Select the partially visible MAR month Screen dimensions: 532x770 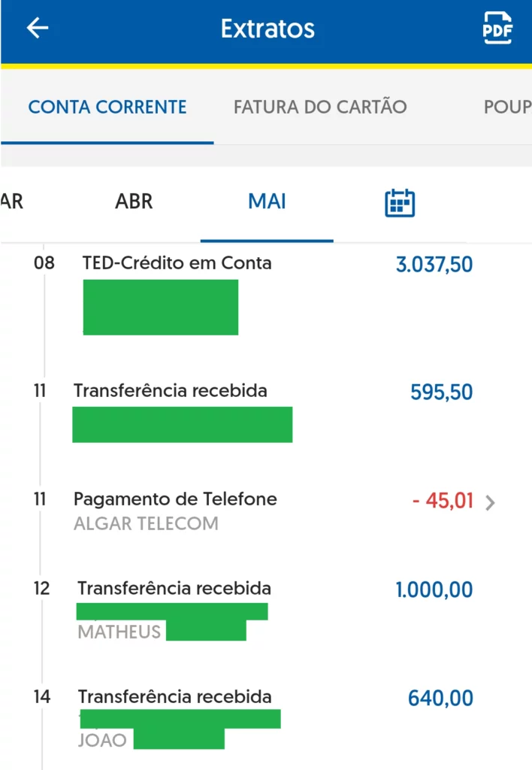pos(11,202)
